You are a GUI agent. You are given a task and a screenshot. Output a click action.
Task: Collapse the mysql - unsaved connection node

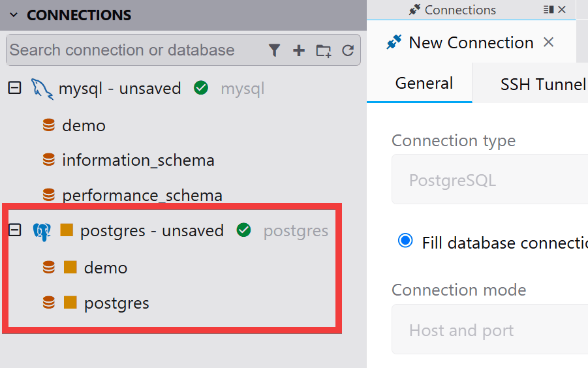pyautogui.click(x=14, y=88)
